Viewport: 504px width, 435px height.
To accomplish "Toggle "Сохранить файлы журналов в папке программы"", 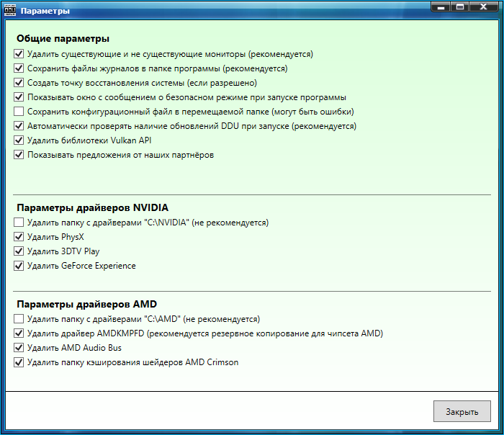I will click(19, 68).
